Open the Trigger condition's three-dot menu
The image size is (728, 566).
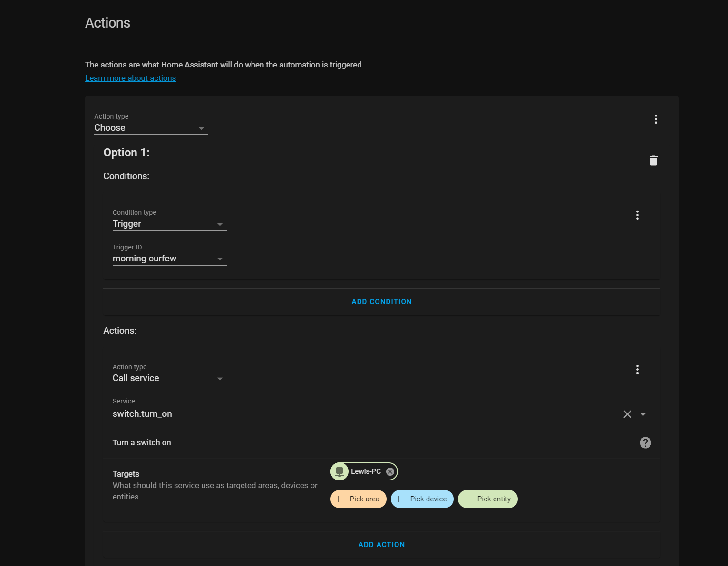tap(637, 215)
